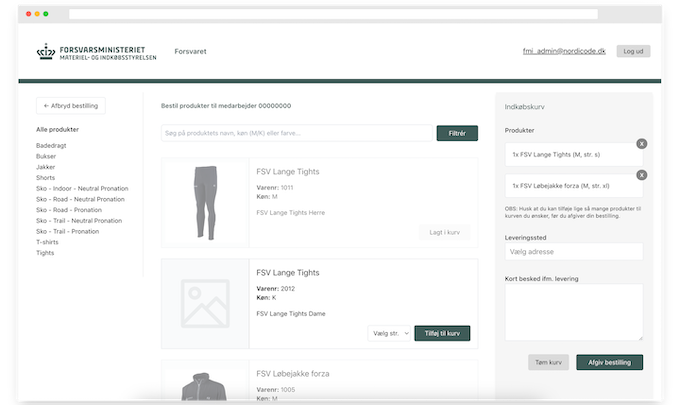
Task: Click the grey tights product image
Action: coord(205,202)
